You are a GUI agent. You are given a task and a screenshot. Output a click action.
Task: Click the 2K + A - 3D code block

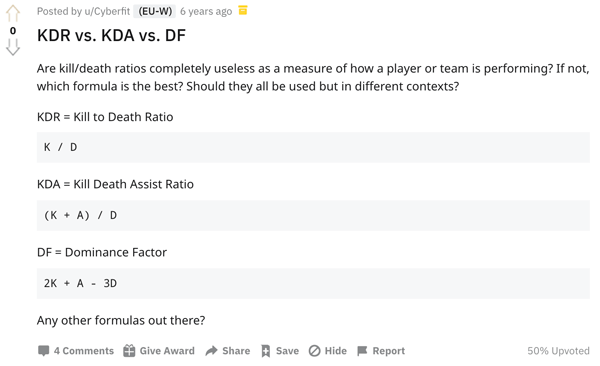point(313,283)
